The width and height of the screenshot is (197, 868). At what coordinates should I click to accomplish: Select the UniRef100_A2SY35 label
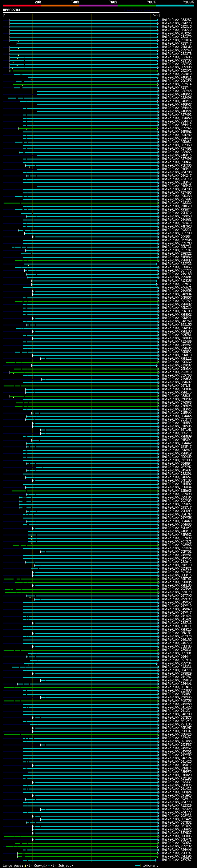tap(177, 61)
